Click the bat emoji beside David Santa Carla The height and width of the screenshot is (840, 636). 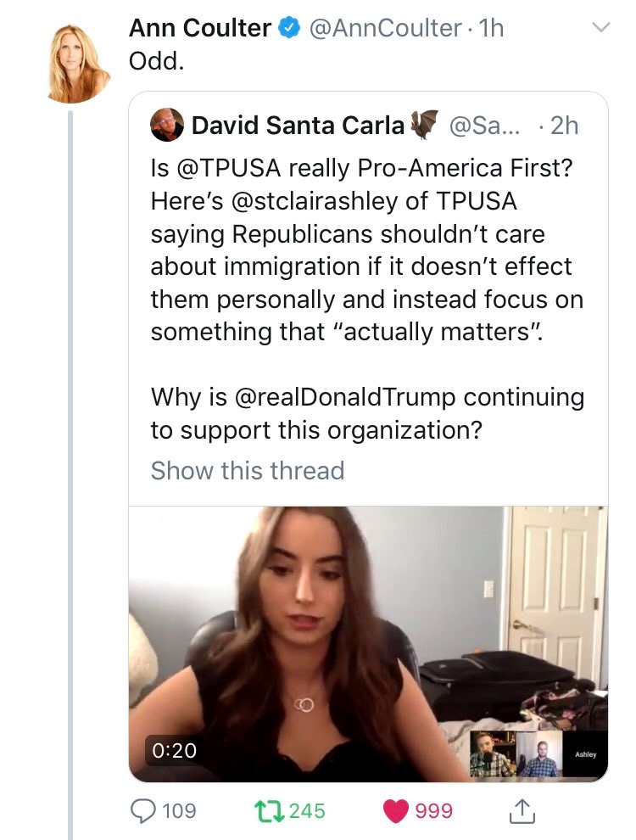tap(424, 125)
